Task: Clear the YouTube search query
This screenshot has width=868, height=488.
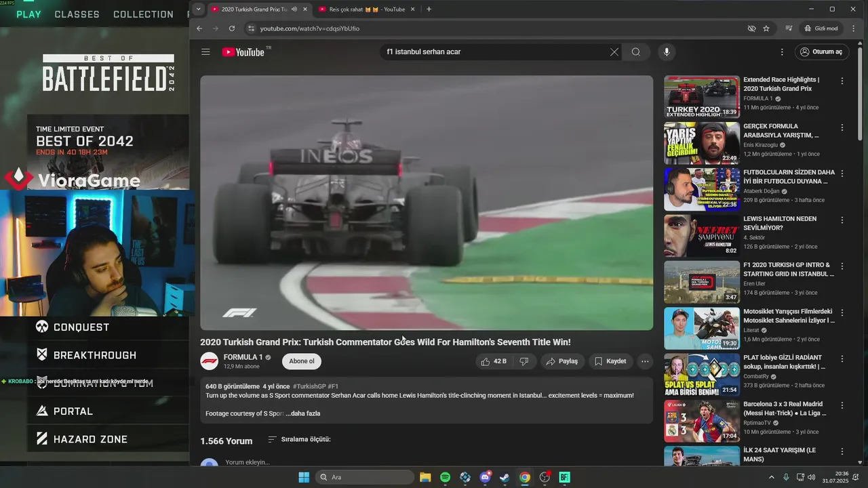Action: click(614, 52)
